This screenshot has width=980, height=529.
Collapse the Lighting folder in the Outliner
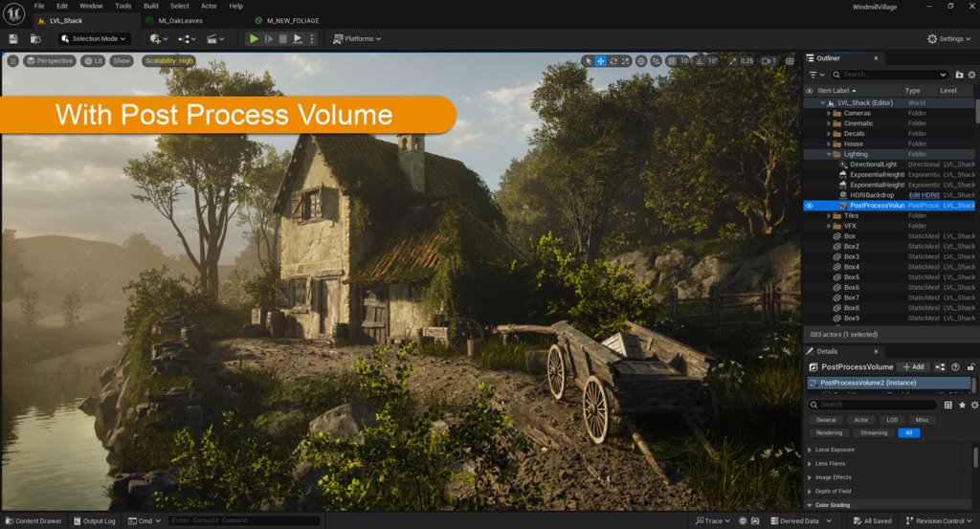830,154
